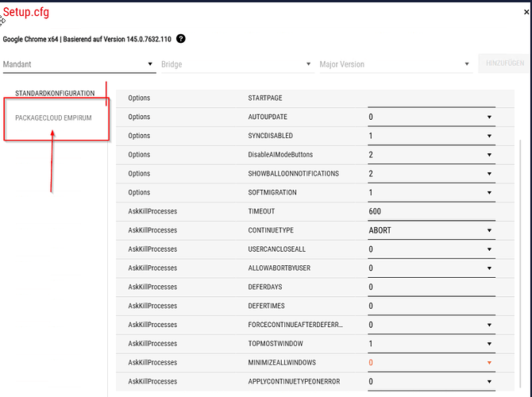
Task: Open the Major Version dropdown
Action: [x=394, y=64]
